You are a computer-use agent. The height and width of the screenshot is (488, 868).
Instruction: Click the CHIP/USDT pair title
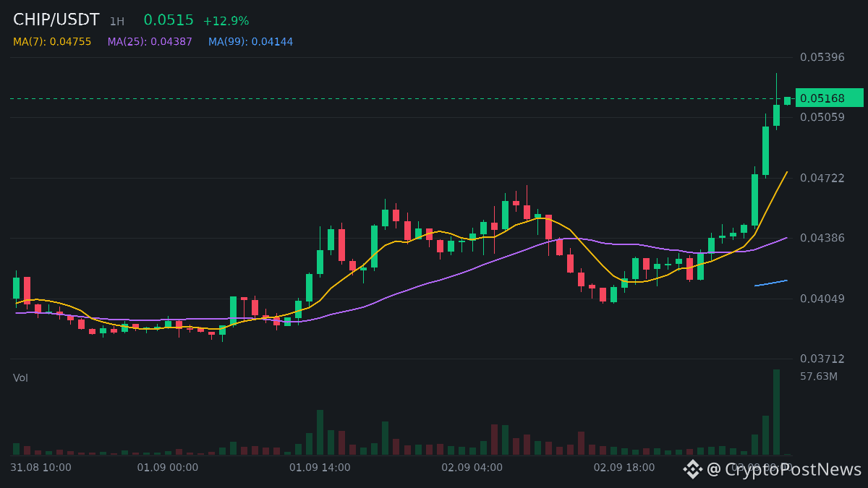tap(56, 20)
